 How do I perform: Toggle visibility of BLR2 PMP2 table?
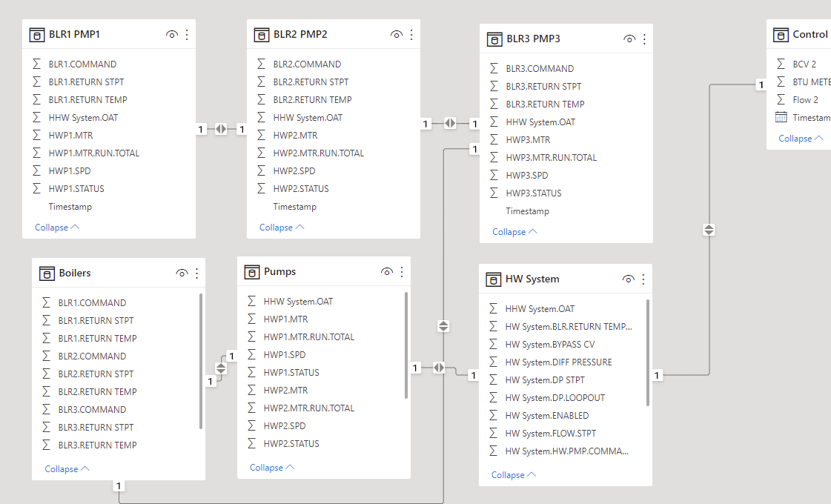(x=397, y=35)
